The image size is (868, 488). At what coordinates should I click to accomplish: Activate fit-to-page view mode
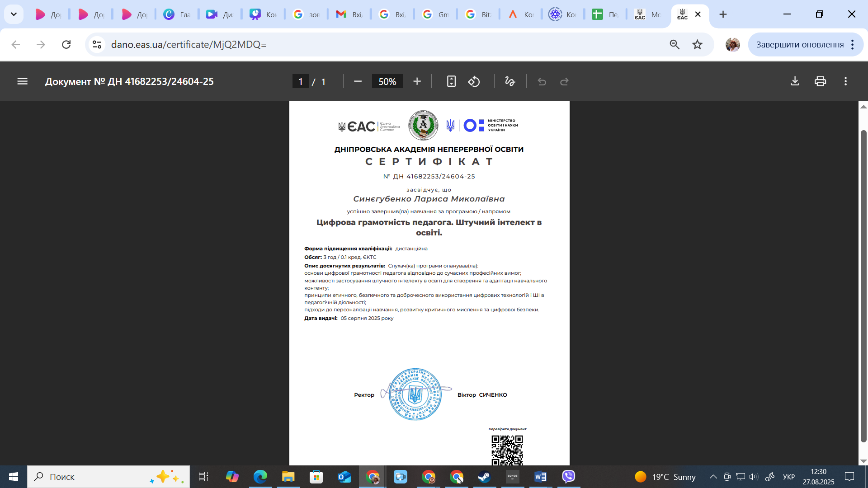(x=451, y=81)
